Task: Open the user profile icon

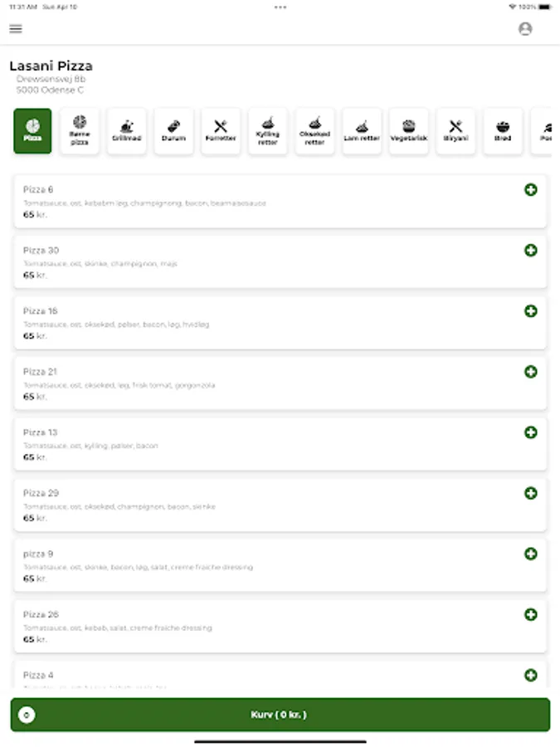Action: click(524, 29)
